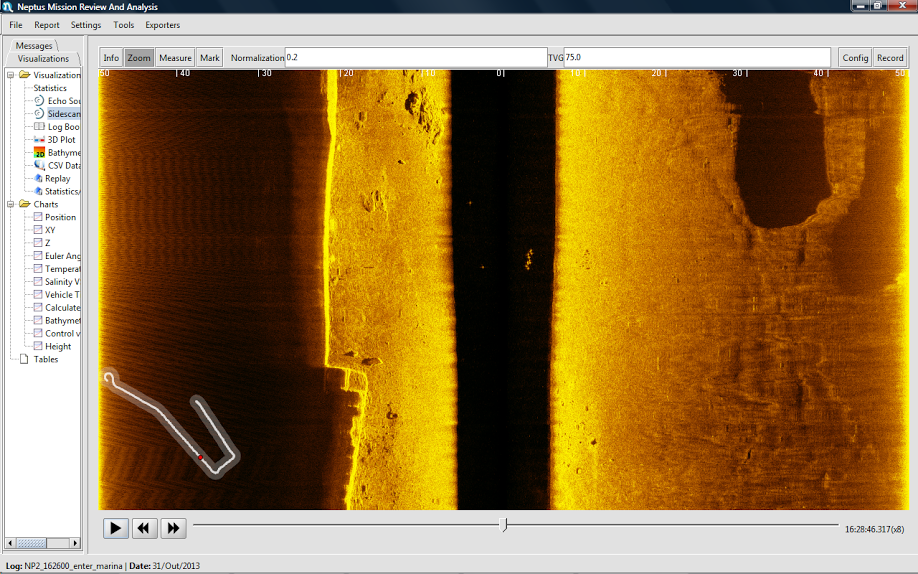Image resolution: width=918 pixels, height=574 pixels.
Task: Select Statistics under Visualization
Action: pyautogui.click(x=50, y=88)
